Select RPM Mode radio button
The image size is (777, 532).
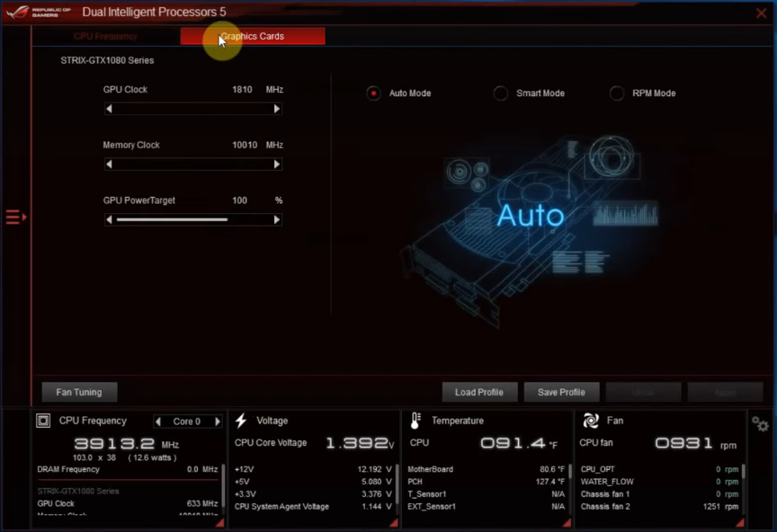(616, 93)
